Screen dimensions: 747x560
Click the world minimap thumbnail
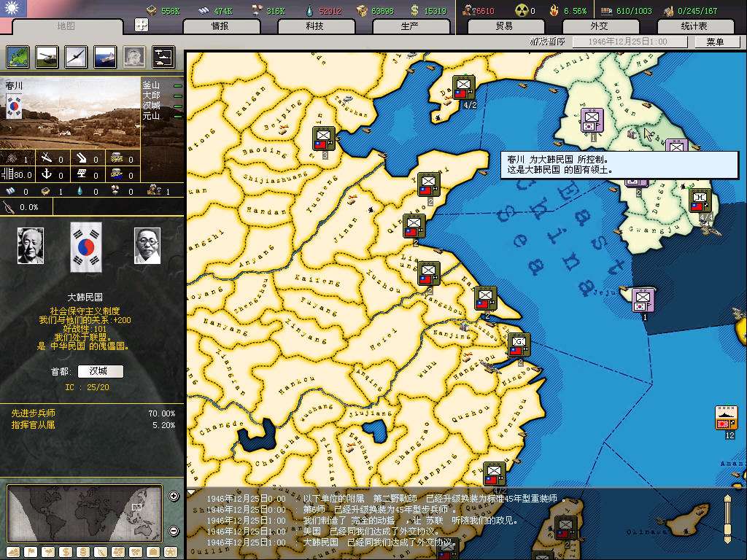click(85, 513)
